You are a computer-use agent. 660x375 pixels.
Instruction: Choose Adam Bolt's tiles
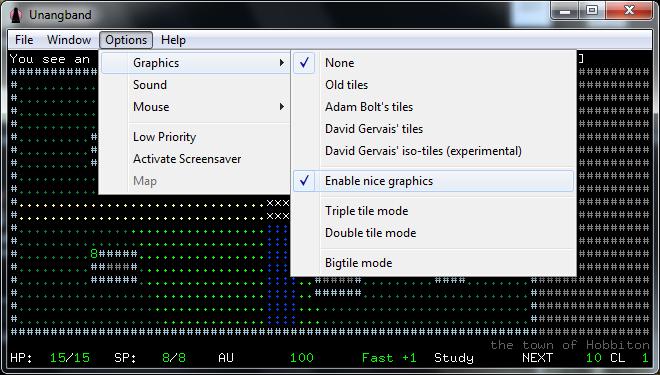tap(434, 106)
